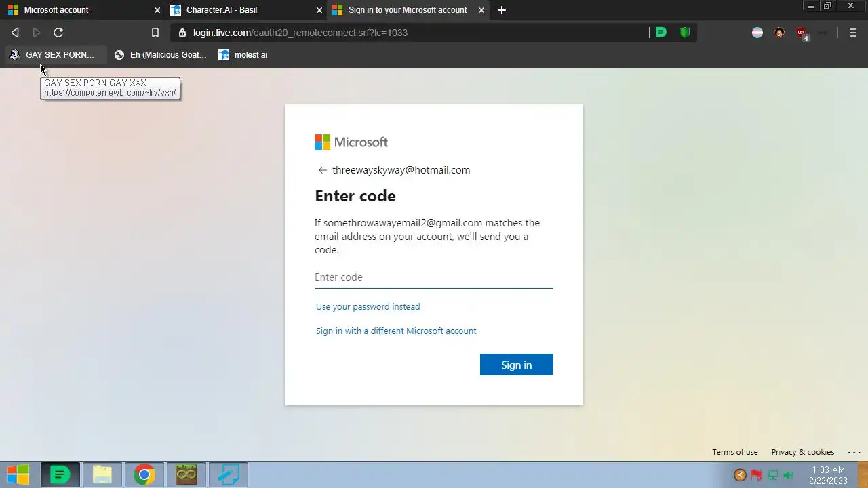
Task: Open the Minecraft-style grass block taskbar app
Action: (186, 475)
